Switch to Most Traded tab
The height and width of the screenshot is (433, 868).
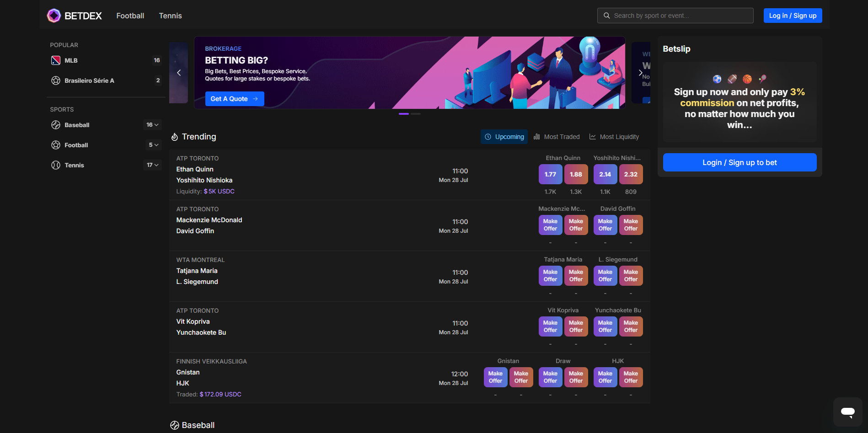[557, 137]
